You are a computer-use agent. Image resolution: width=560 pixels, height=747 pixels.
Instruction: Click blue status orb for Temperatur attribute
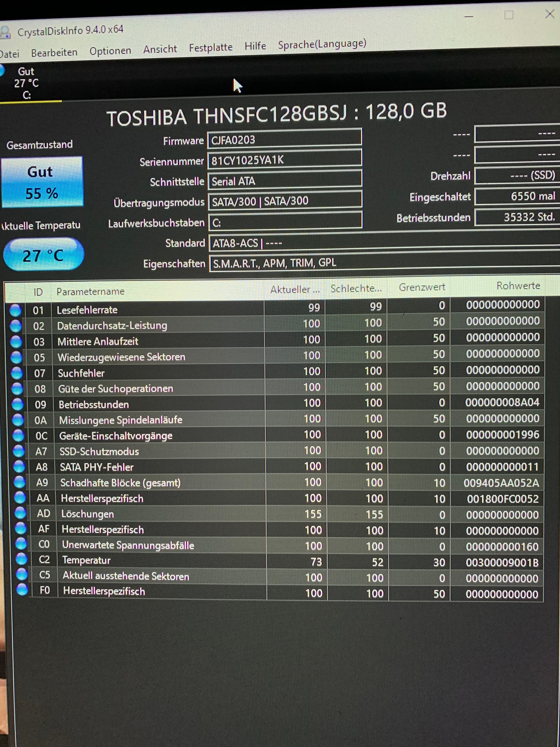click(21, 559)
